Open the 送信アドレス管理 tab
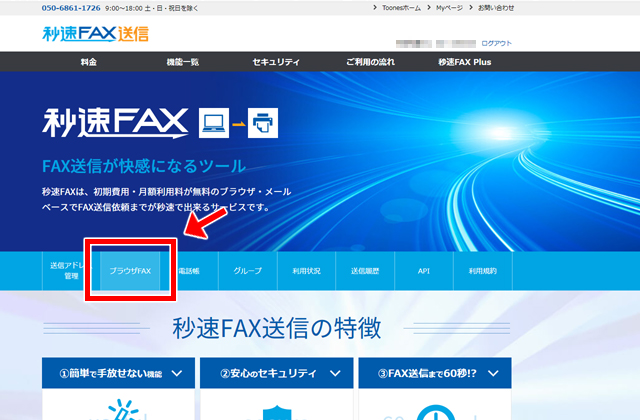The image size is (640, 420). point(71,271)
